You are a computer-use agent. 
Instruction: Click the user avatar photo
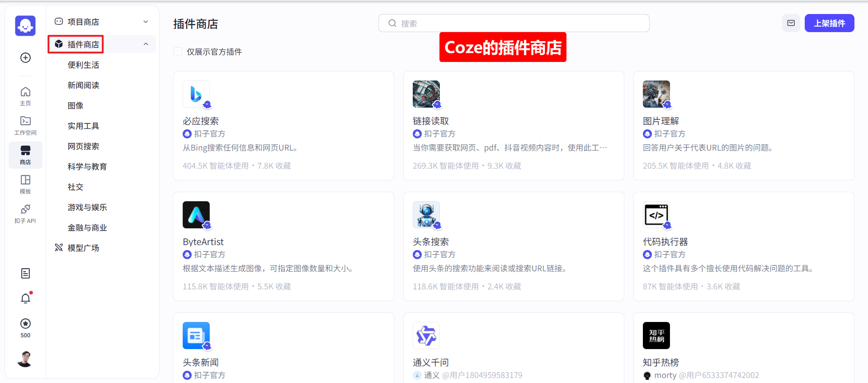(x=25, y=359)
